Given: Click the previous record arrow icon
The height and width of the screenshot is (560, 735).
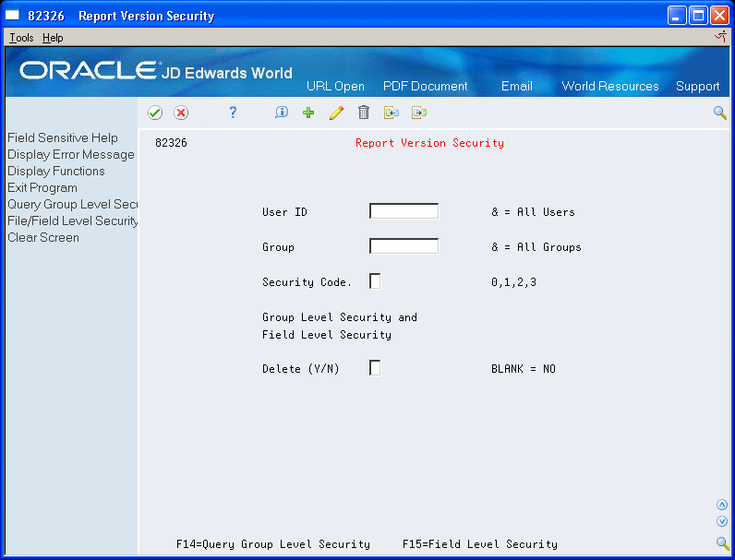Looking at the screenshot, I should 392,113.
